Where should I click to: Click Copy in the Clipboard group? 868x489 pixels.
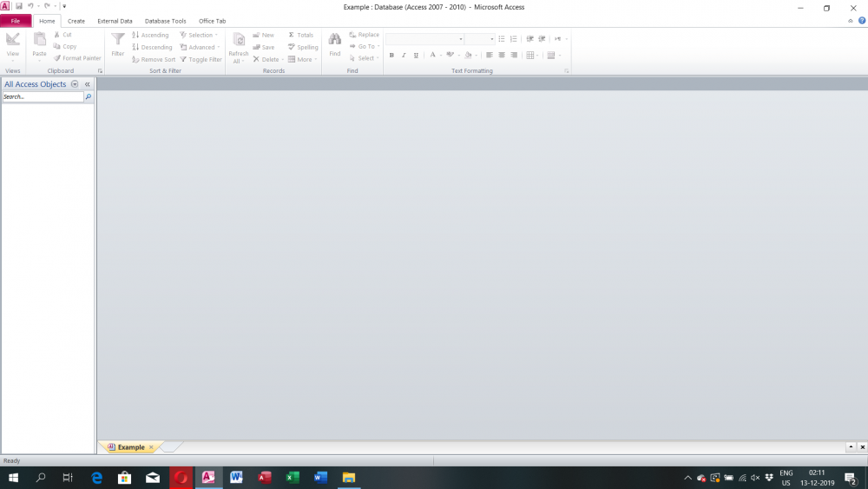tap(65, 47)
